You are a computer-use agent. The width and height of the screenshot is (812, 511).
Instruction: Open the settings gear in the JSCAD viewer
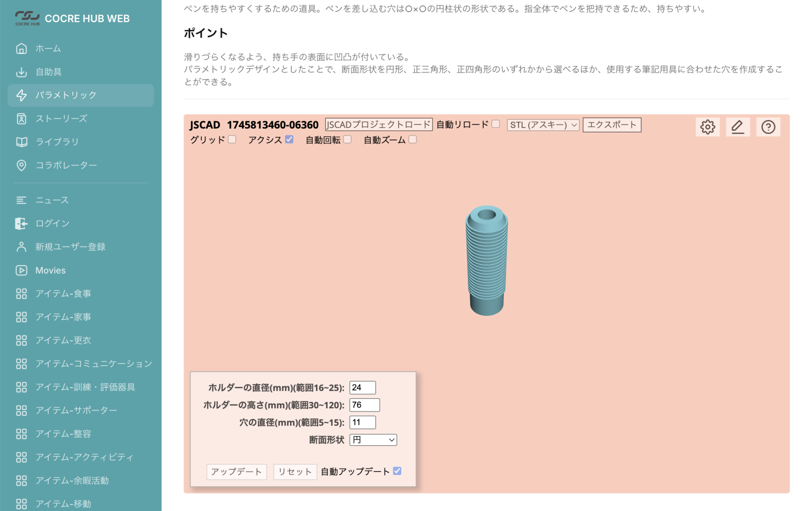tap(707, 126)
